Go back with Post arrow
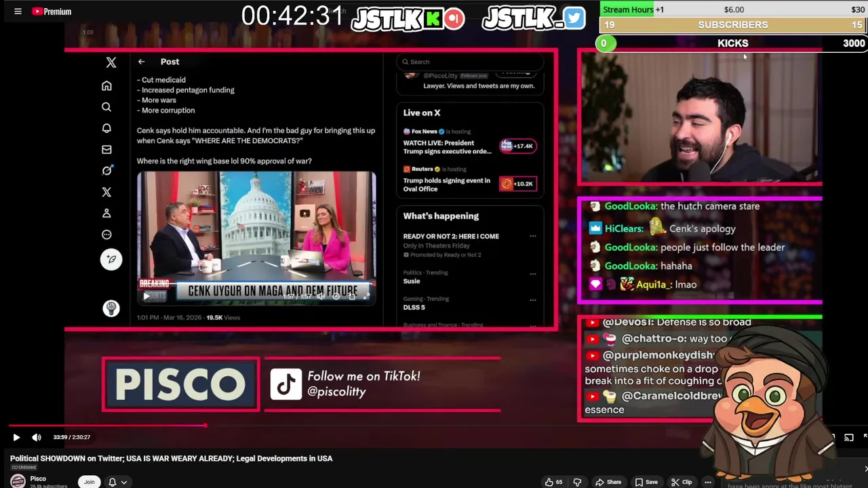This screenshot has height=488, width=868. pos(141,62)
